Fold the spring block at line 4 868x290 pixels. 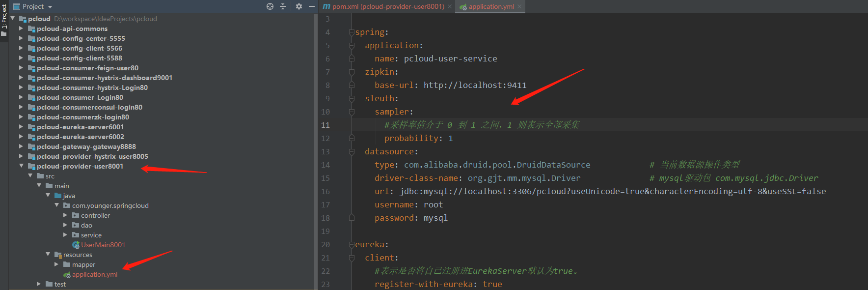point(352,32)
